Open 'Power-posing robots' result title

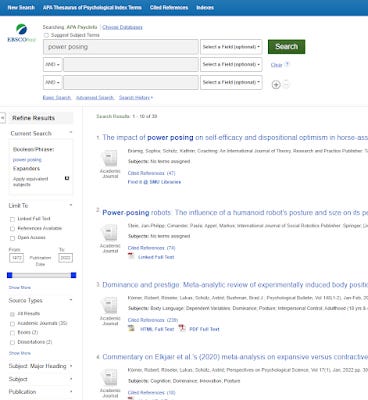tap(235, 212)
